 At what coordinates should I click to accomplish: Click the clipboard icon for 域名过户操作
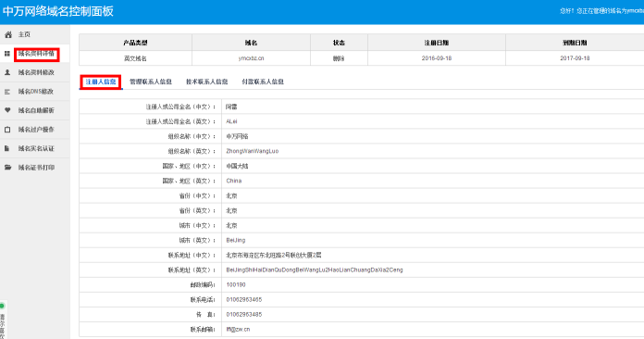[7, 130]
